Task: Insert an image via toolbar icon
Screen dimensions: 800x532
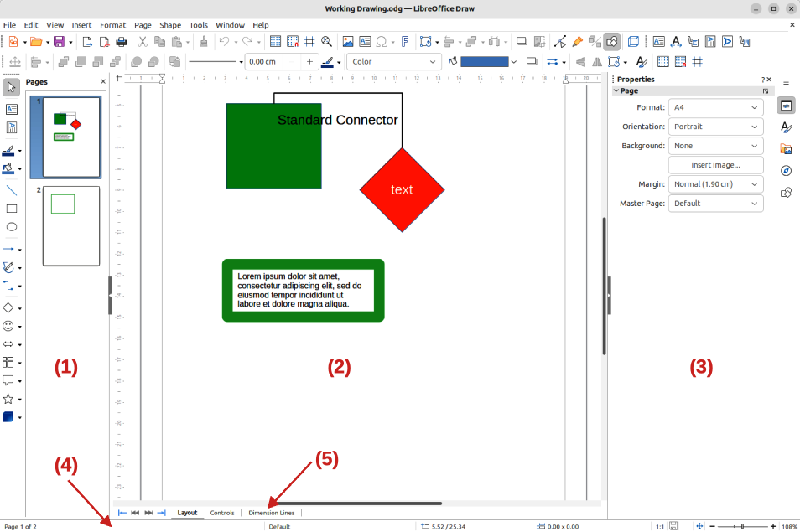Action: point(348,42)
